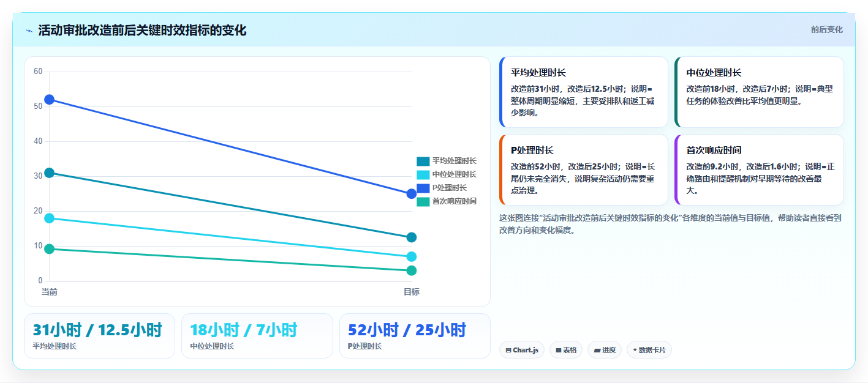Screen dimensions: 868x383
Task: Click the 平均处理时长 legend color box
Action: click(423, 162)
